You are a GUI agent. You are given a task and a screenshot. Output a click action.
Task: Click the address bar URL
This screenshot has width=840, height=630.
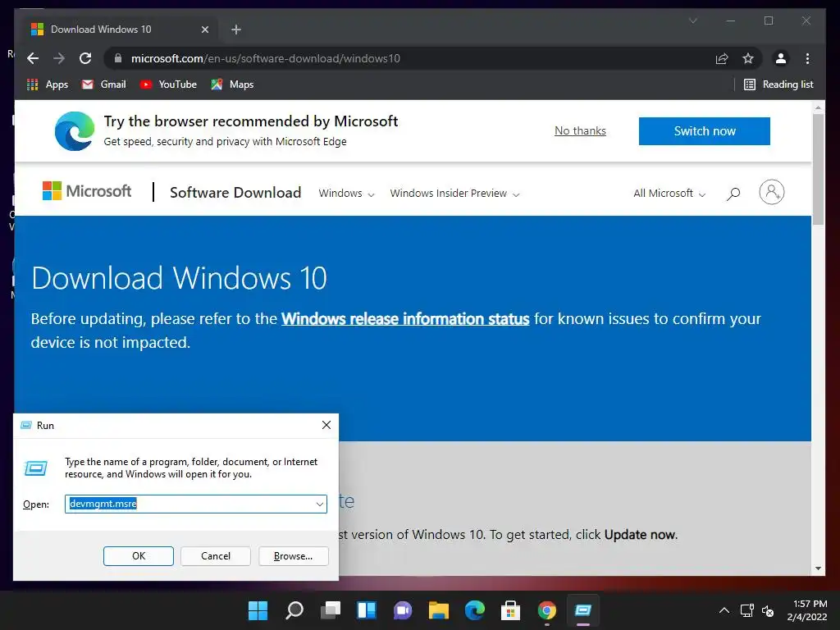click(265, 58)
